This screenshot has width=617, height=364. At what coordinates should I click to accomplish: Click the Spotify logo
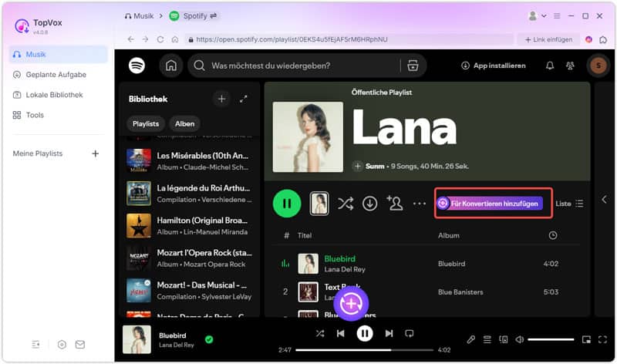pos(137,66)
